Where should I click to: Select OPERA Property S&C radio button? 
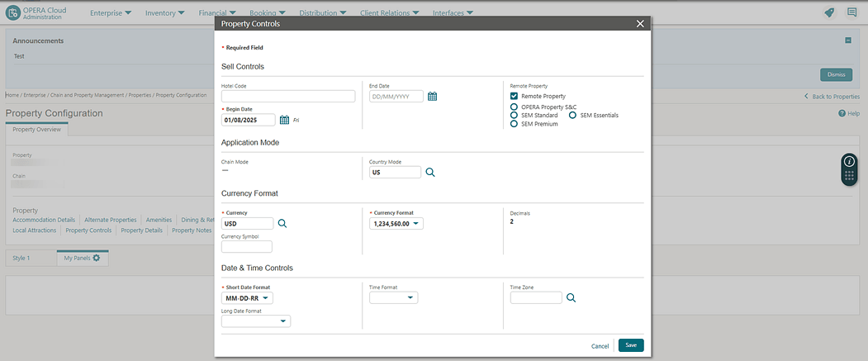pyautogui.click(x=515, y=107)
